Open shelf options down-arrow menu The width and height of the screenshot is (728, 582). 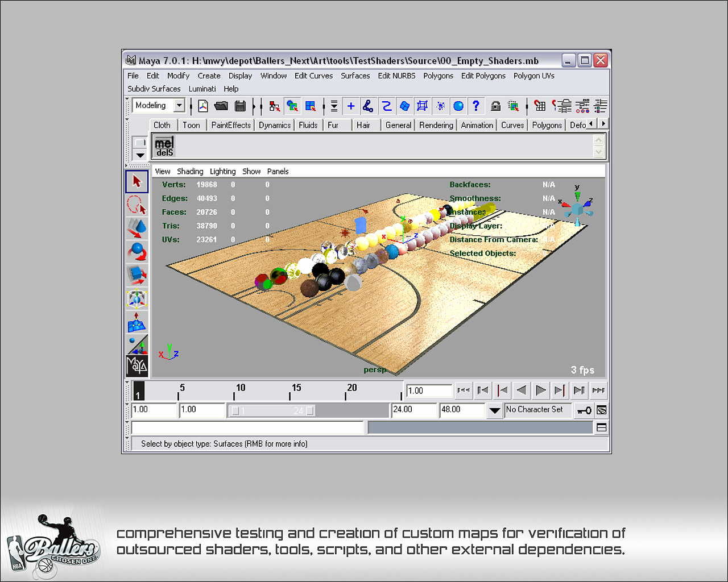[x=140, y=155]
